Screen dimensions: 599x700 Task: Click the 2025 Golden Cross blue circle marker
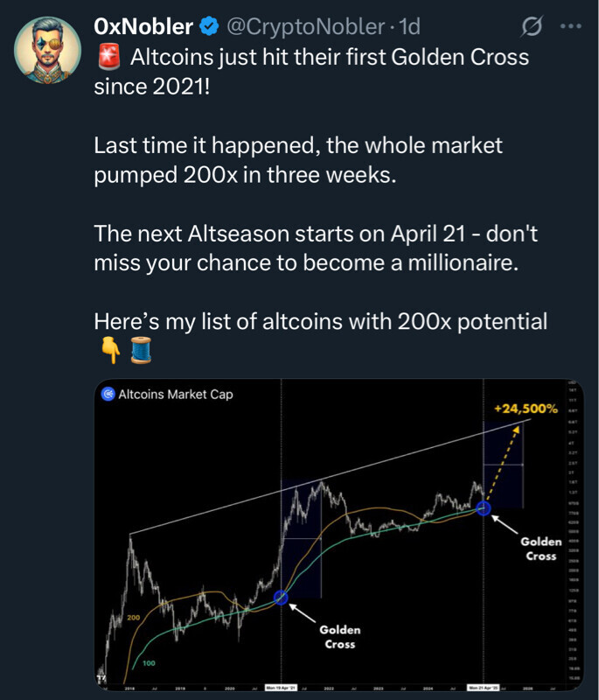click(x=483, y=507)
